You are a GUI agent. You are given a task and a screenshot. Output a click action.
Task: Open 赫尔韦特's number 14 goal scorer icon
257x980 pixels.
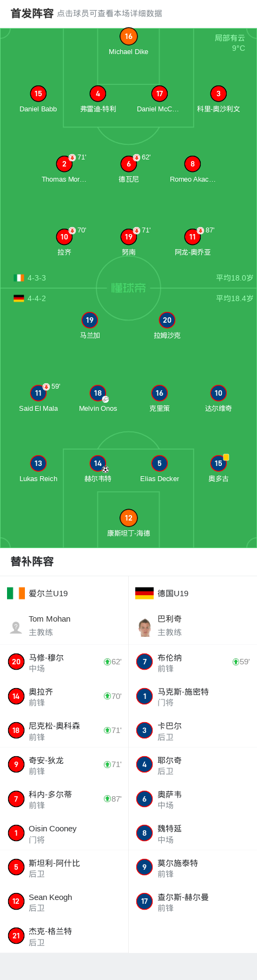coord(98,463)
